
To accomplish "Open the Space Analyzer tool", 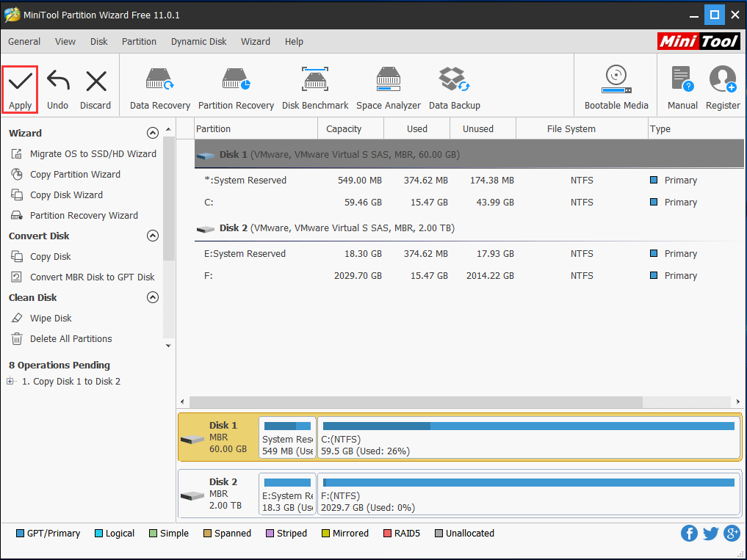I will [x=389, y=90].
